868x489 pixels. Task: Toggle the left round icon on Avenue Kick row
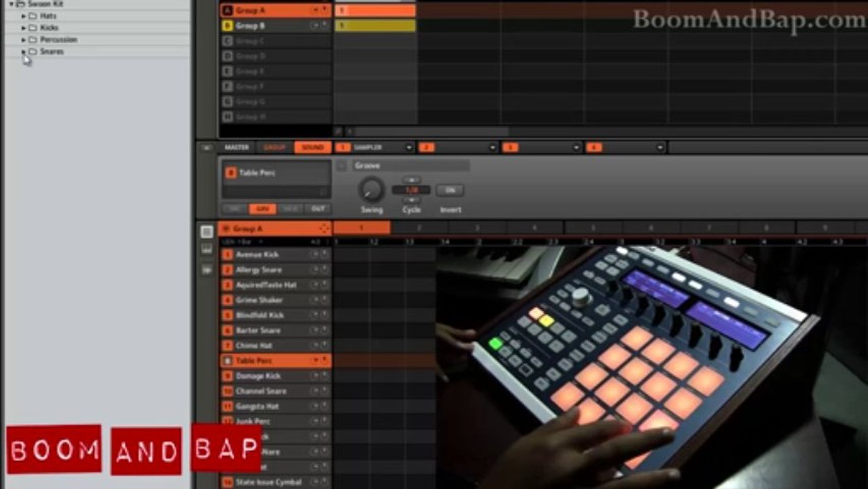[315, 255]
